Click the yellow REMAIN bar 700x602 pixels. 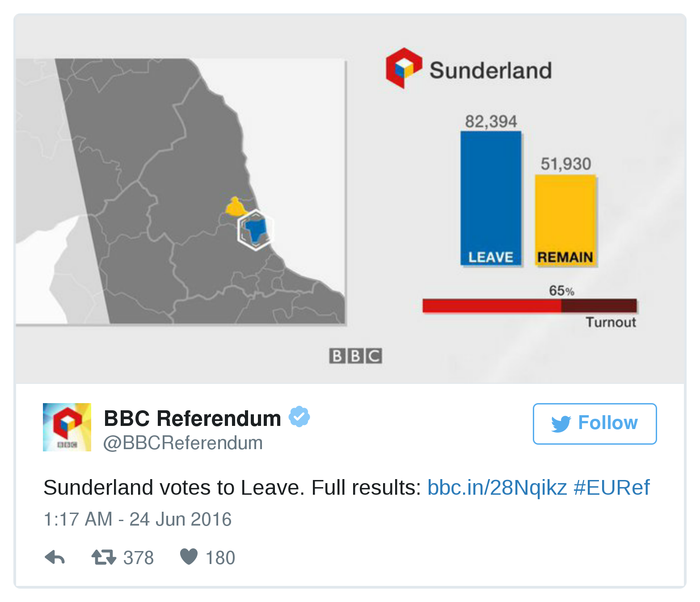point(565,220)
